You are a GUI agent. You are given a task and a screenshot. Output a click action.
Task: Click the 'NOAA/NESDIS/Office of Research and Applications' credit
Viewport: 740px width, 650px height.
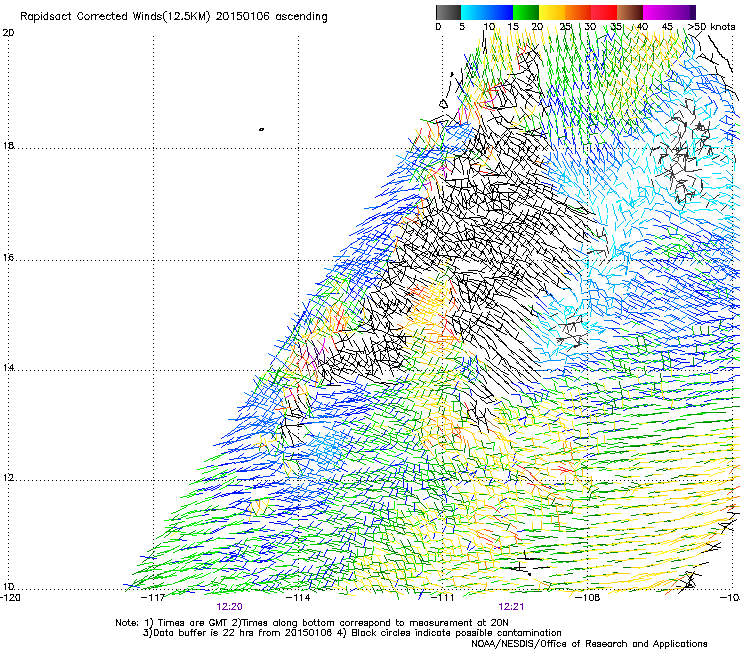(589, 643)
